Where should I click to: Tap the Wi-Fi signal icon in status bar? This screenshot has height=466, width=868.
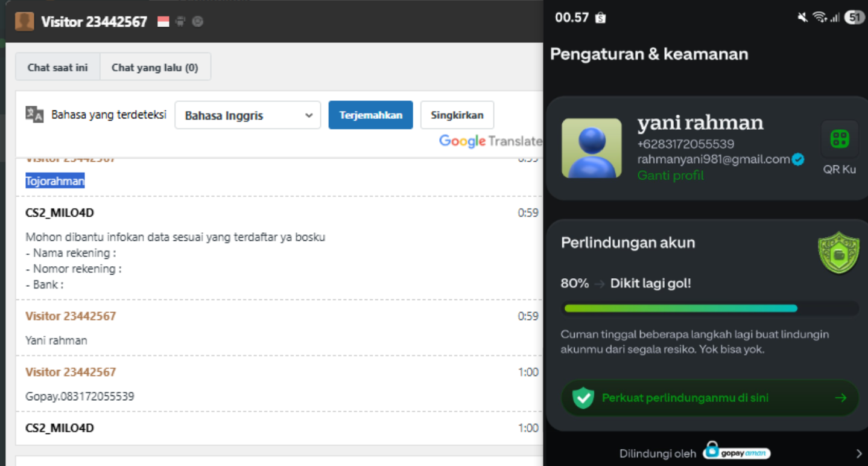click(x=819, y=18)
